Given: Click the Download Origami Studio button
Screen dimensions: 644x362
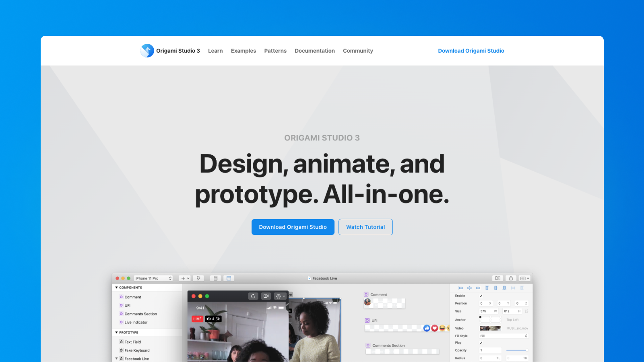Looking at the screenshot, I should click(x=293, y=227).
